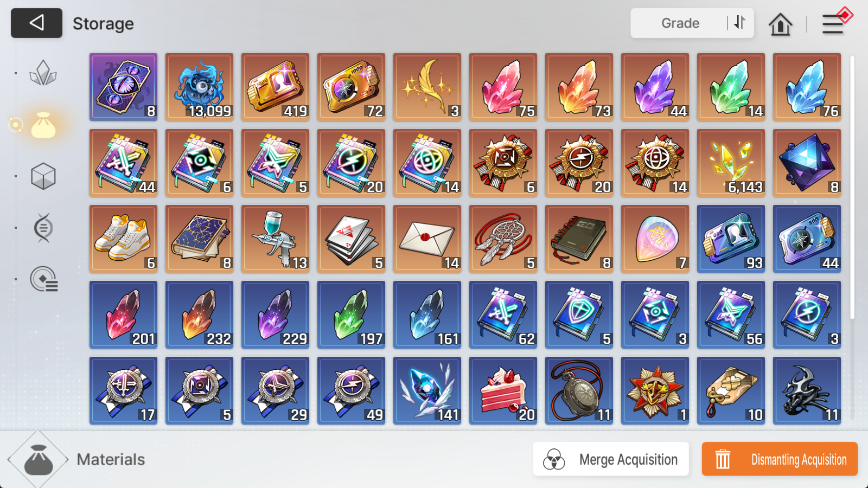Click the inventory scrollbar

852,187
